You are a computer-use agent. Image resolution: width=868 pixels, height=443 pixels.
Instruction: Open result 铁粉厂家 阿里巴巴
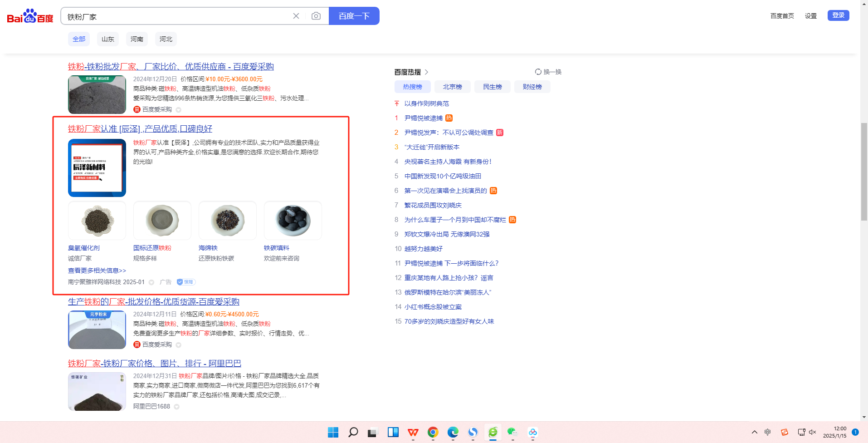pyautogui.click(x=155, y=364)
